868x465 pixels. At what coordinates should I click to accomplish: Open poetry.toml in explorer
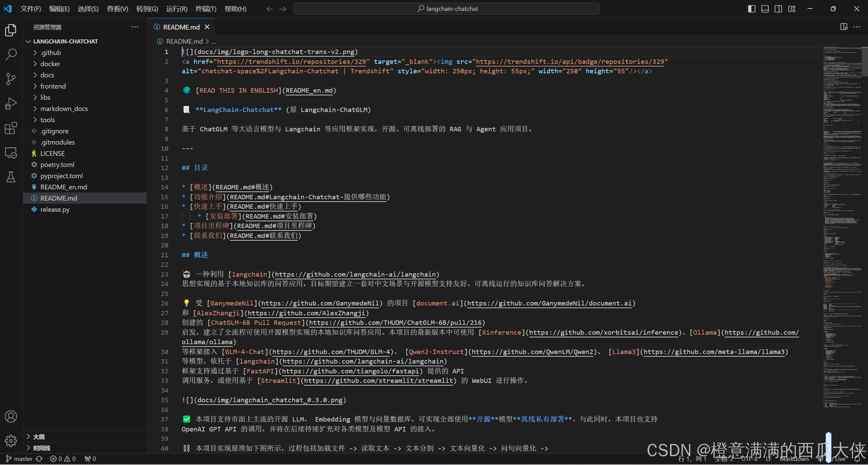[85, 165]
